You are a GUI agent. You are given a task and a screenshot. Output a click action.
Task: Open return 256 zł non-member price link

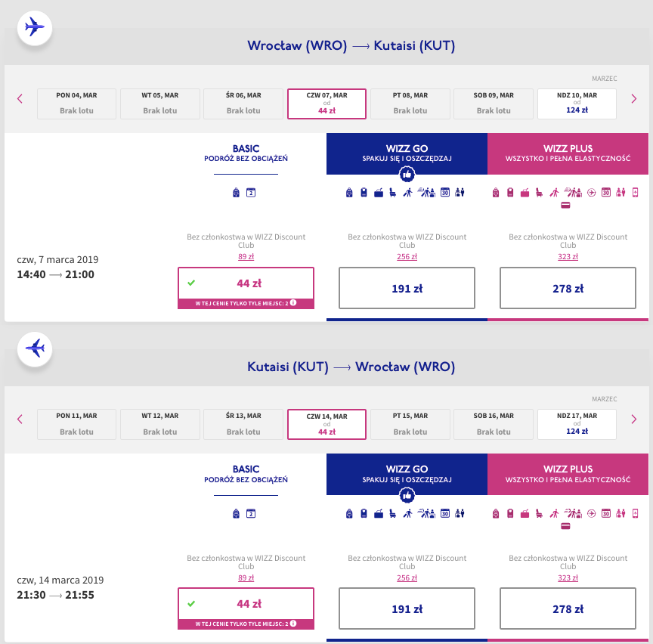pyautogui.click(x=407, y=577)
